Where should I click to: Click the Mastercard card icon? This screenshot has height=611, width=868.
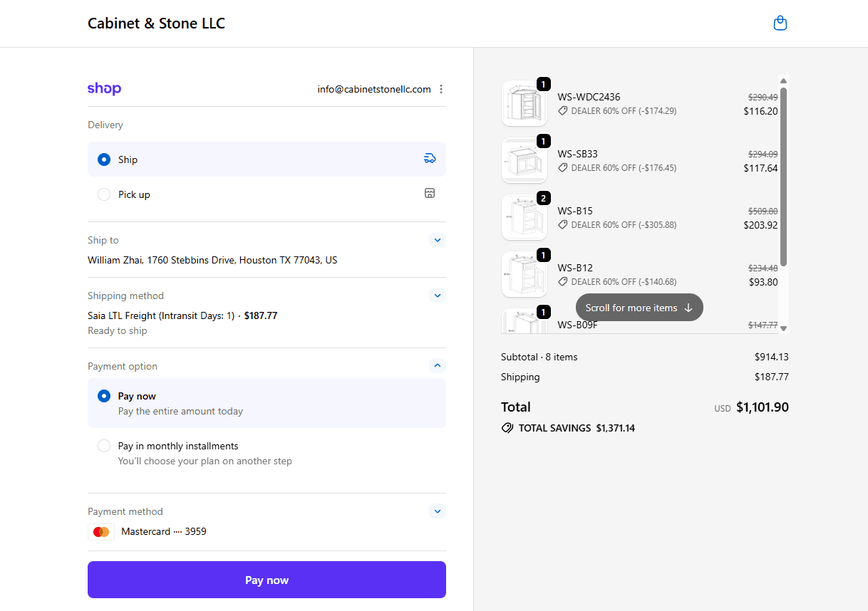click(101, 532)
